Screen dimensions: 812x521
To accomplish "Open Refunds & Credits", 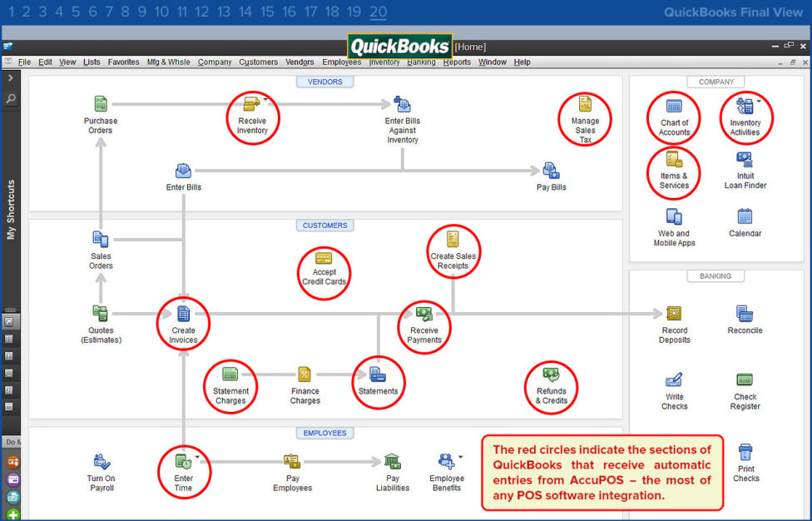I will click(x=551, y=375).
